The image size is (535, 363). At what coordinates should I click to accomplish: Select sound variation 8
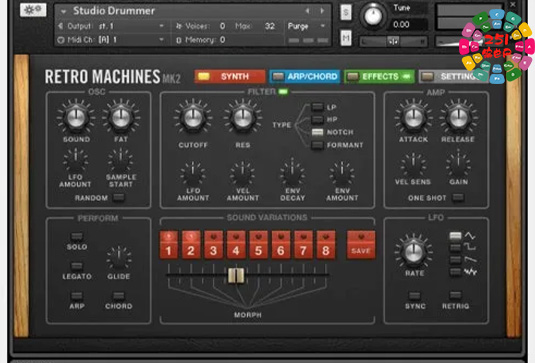coord(326,245)
